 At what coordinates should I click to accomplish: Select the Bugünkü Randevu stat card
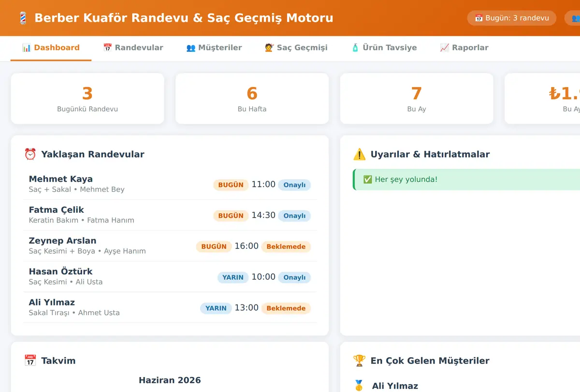pos(87,99)
